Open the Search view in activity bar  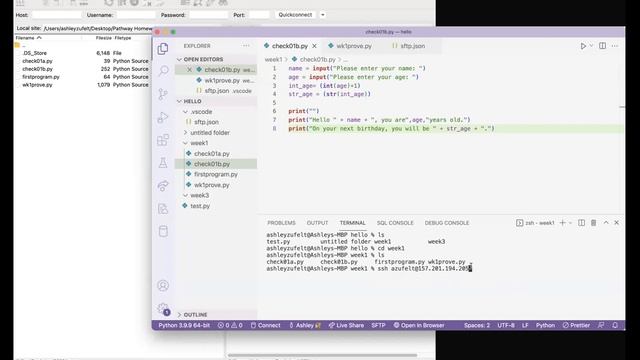163,71
